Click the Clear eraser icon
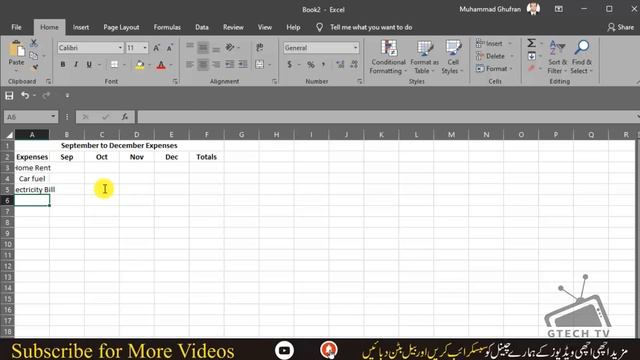 (x=531, y=69)
